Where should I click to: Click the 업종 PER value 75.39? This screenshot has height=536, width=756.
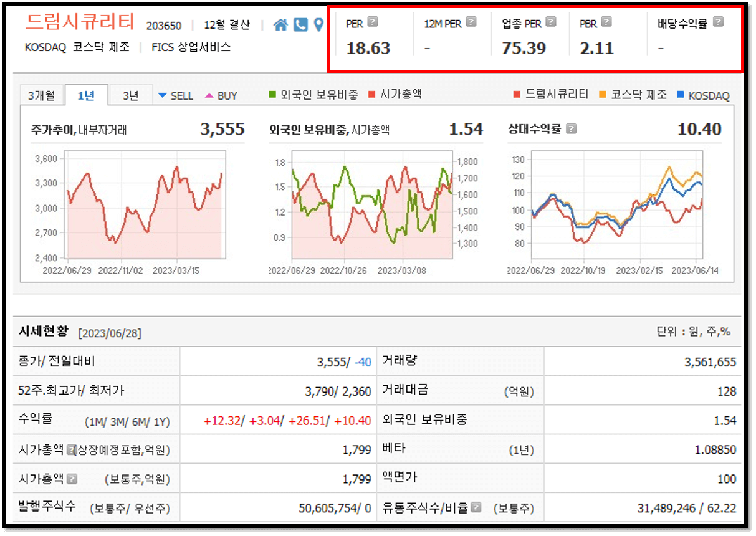coord(524,48)
